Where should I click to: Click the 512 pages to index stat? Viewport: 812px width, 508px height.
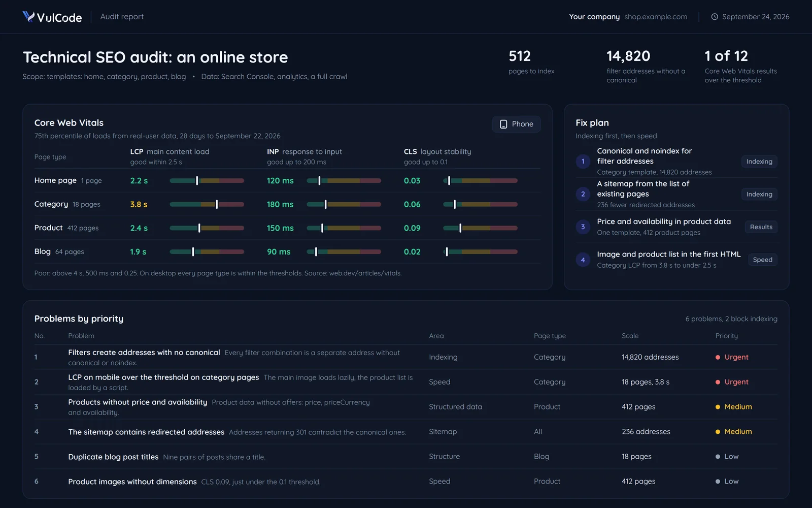(531, 62)
